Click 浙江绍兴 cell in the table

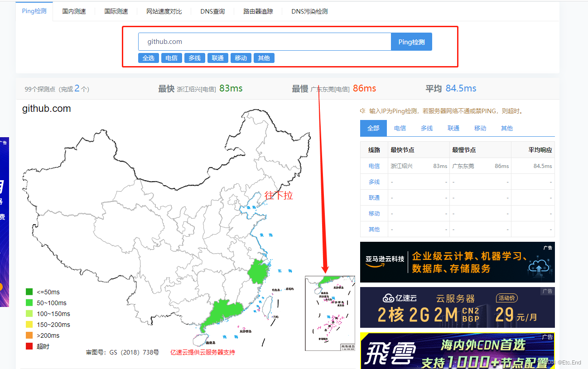402,166
